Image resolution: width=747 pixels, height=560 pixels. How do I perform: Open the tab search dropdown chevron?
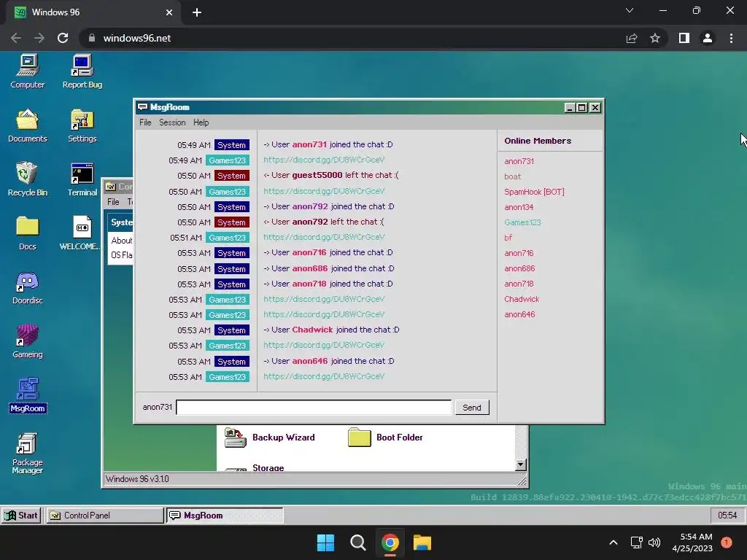pyautogui.click(x=630, y=10)
